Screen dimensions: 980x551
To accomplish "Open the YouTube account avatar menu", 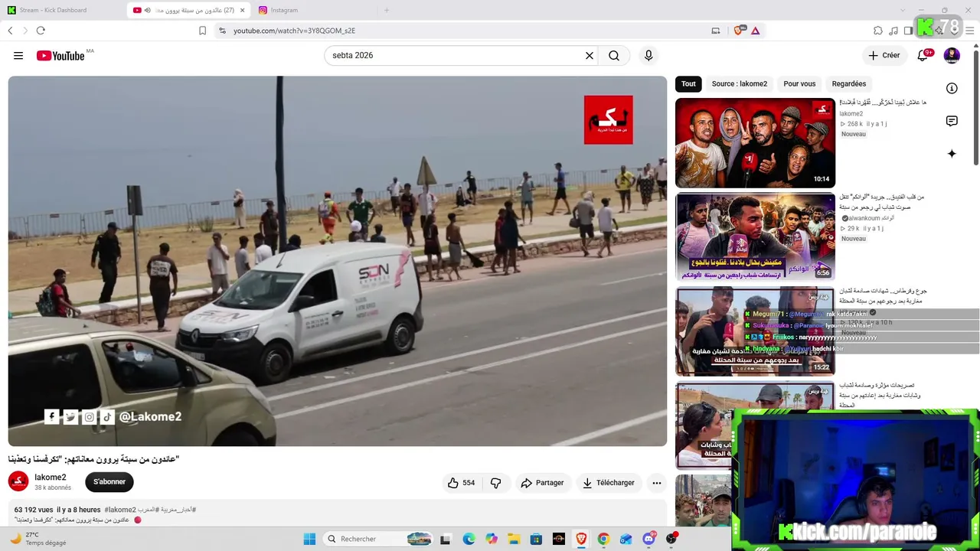I will tap(952, 55).
